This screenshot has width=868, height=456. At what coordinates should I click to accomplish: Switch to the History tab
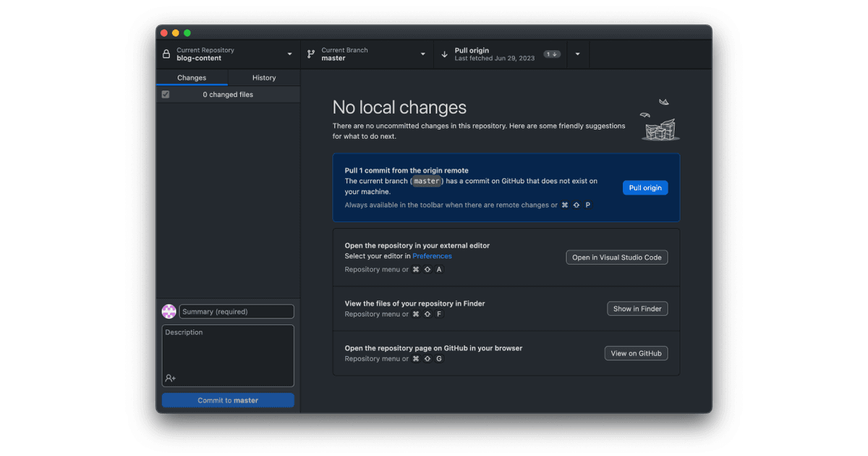tap(264, 77)
